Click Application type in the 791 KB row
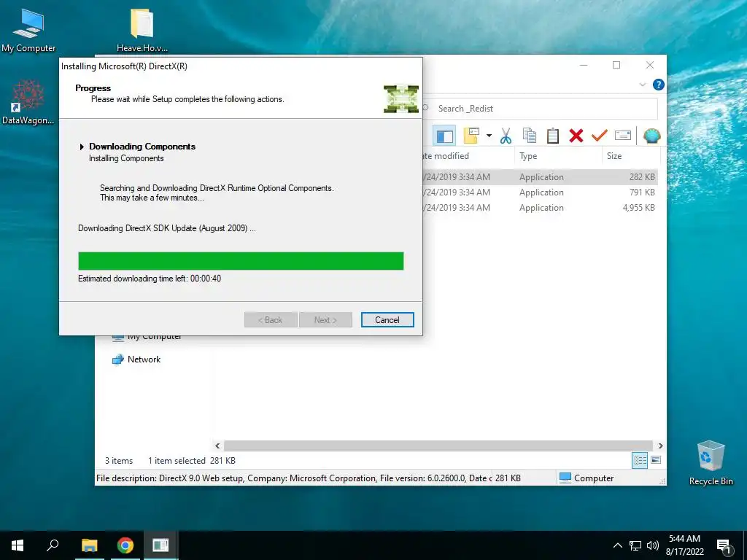747x560 pixels. [541, 192]
